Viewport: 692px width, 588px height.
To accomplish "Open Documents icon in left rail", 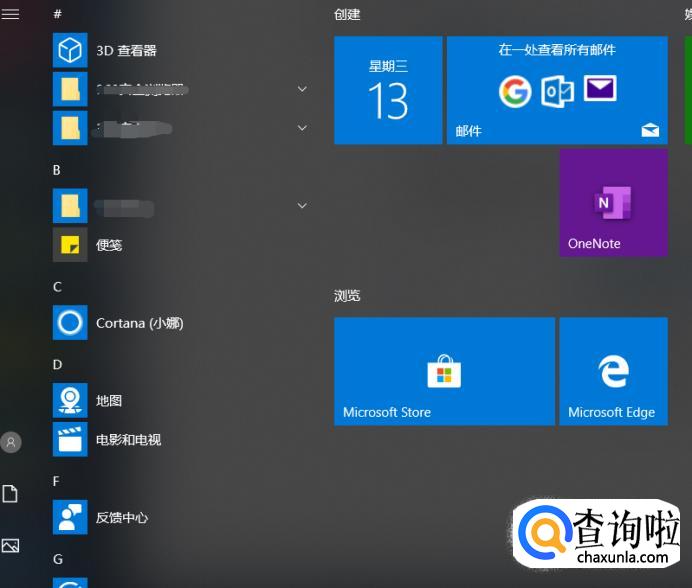I will [10, 494].
